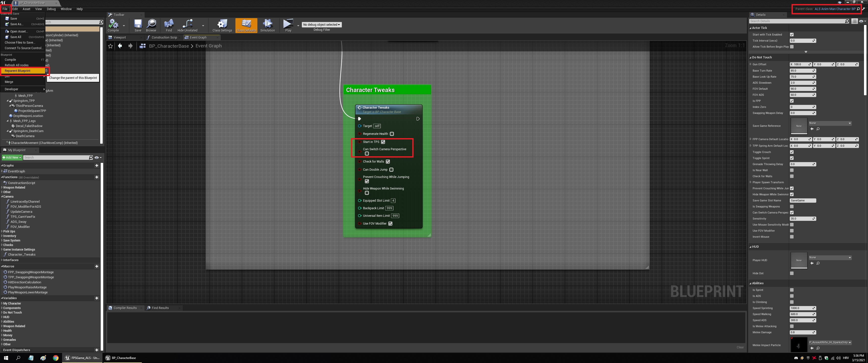This screenshot has height=363, width=868.
Task: Toggle the Hide Unrelated toolbar icon
Action: (187, 25)
